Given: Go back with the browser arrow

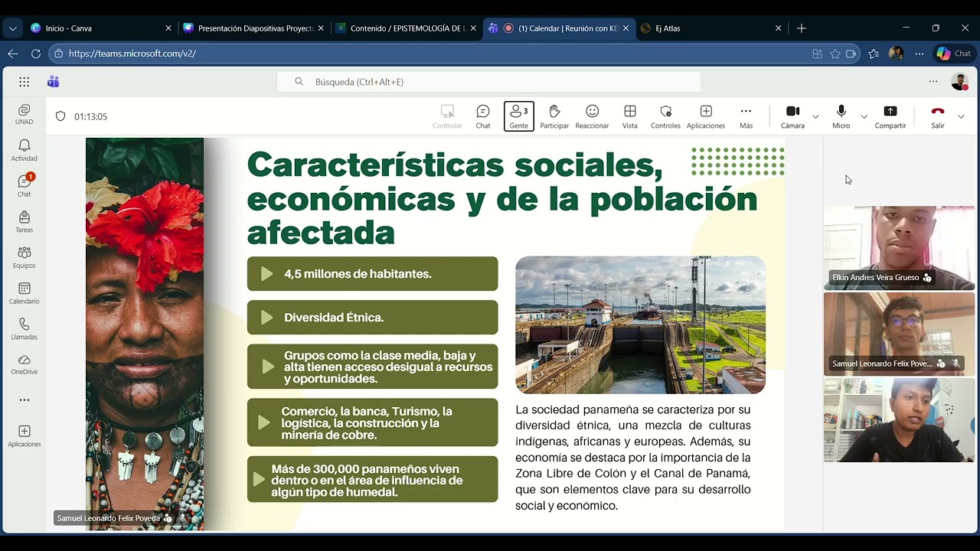Looking at the screenshot, I should tap(12, 54).
